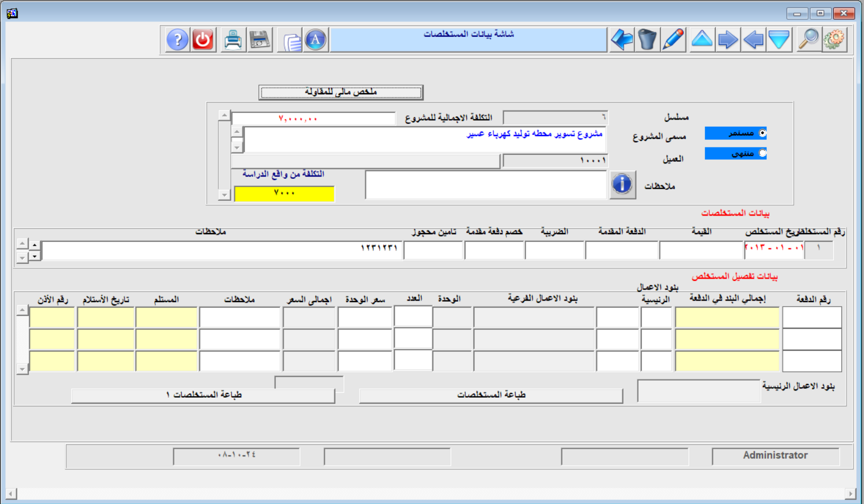The height and width of the screenshot is (504, 864).
Task: Click the blue up triangle navigation icon
Action: click(702, 40)
